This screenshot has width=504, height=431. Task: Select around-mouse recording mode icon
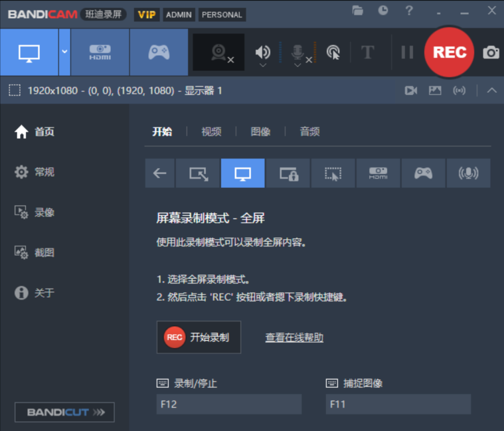(x=333, y=173)
